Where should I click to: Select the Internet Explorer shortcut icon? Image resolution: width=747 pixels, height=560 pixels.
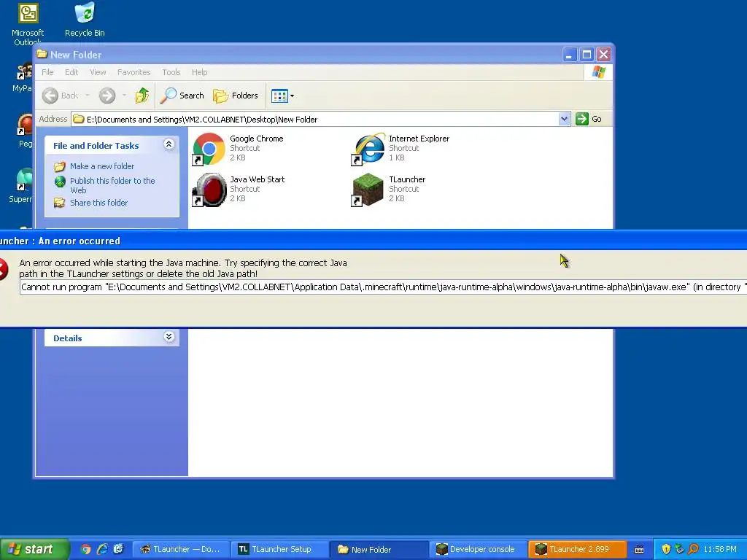tap(368, 149)
